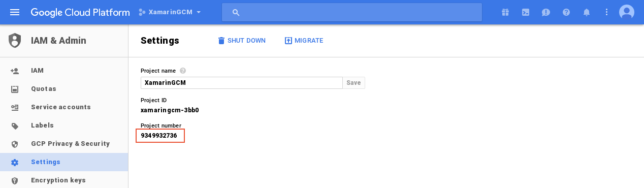Image resolution: width=644 pixels, height=188 pixels.
Task: Open the feedback icon in header
Action: coord(546,12)
